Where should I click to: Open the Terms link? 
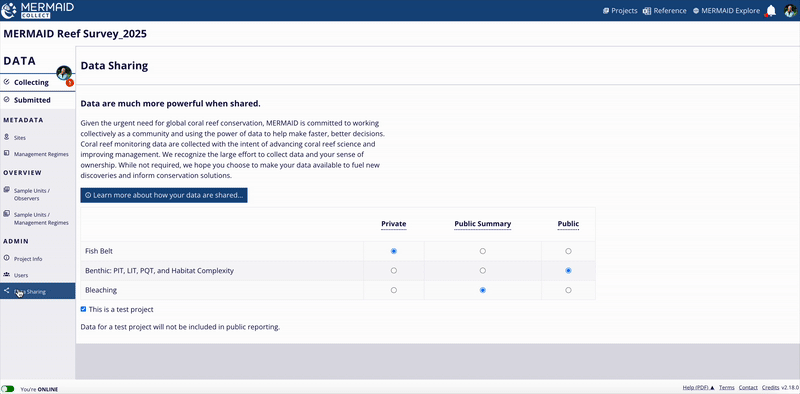727,388
